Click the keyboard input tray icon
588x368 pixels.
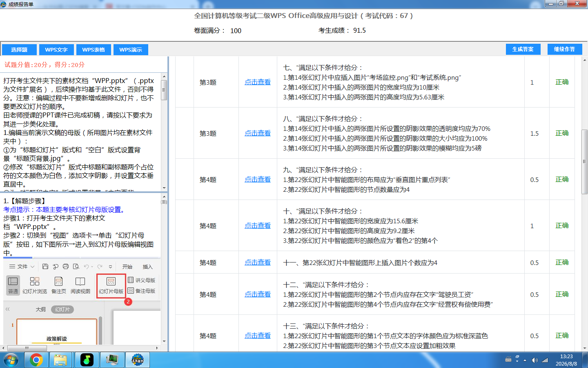click(508, 360)
